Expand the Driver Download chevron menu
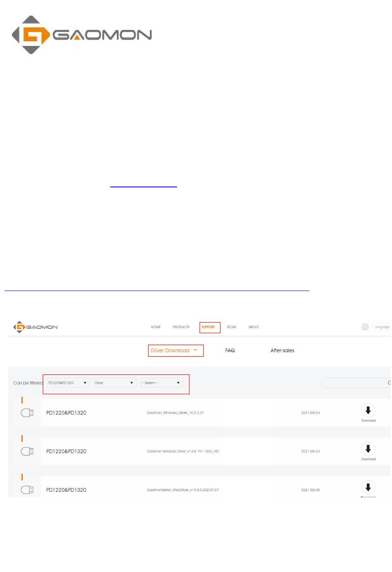This screenshot has height=572, width=392. click(196, 350)
